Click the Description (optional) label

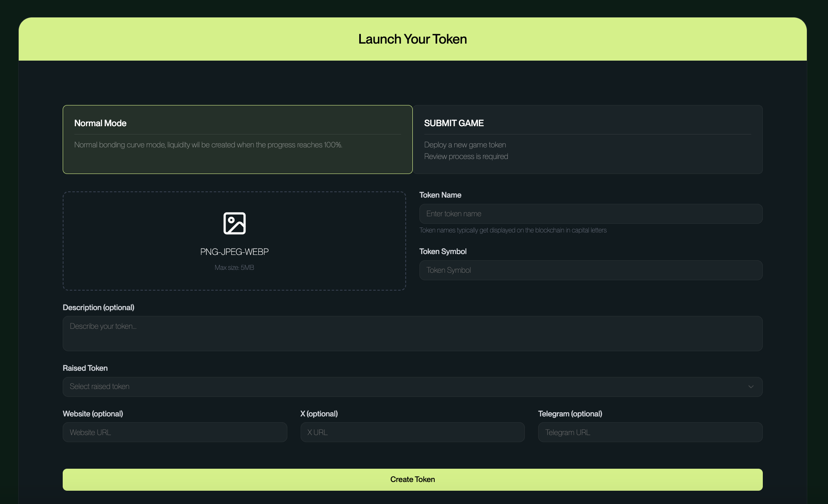pos(98,308)
